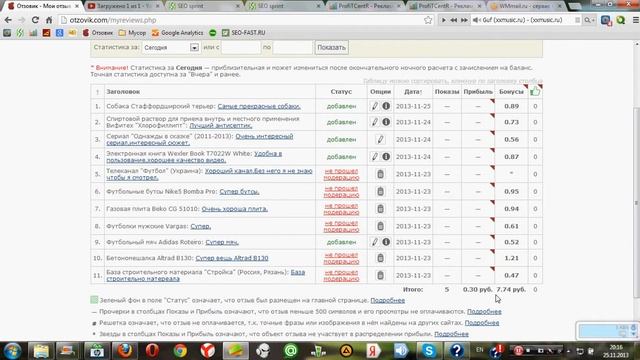The image size is (640, 360).
Task: Click the options icon for Телеканал Футбол review
Action: [380, 174]
